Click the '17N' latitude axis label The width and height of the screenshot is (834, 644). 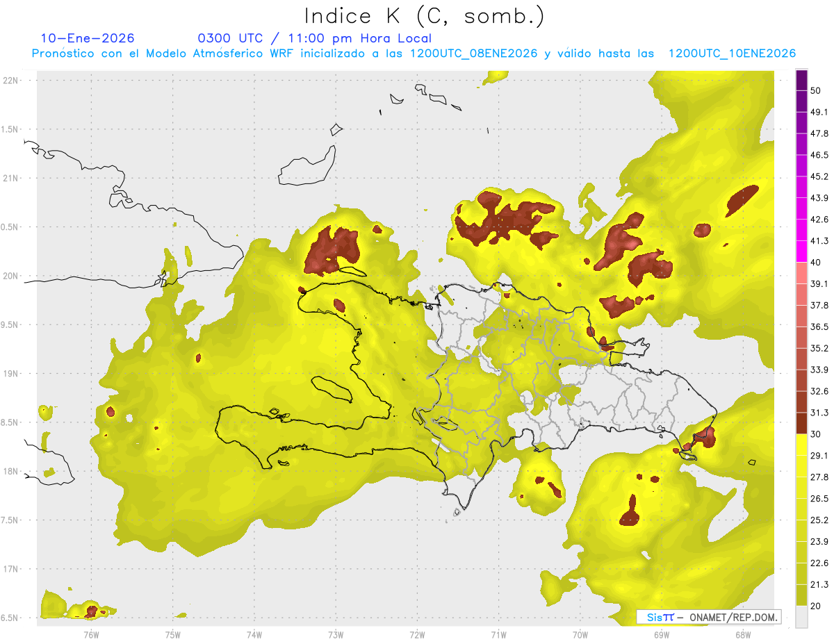coord(10,569)
